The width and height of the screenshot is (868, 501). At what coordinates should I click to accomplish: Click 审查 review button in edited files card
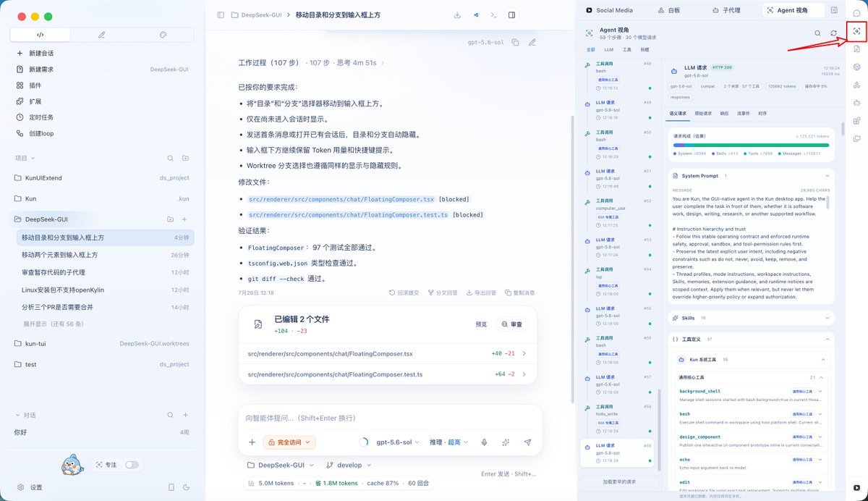tap(511, 324)
